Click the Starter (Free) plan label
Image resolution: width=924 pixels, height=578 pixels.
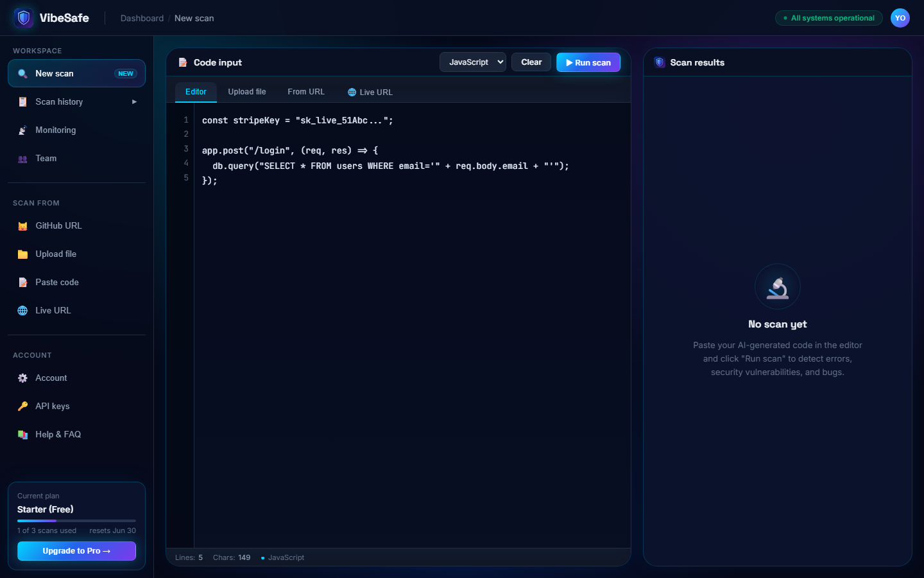[x=46, y=509]
